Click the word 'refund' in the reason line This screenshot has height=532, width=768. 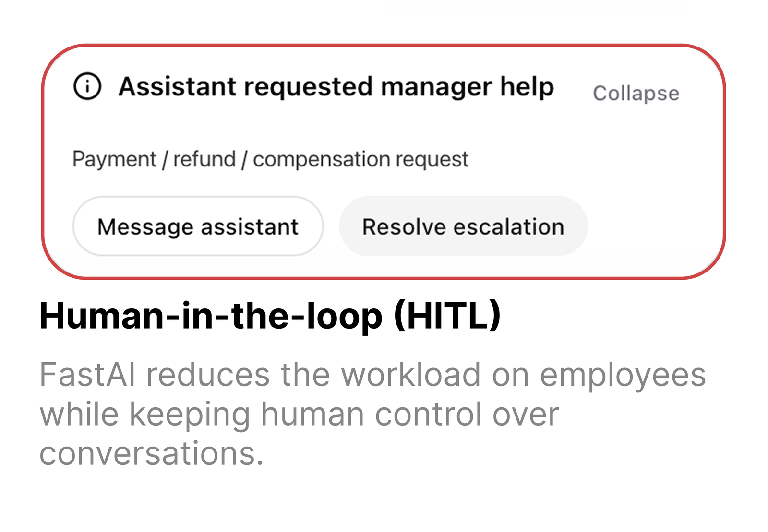[x=204, y=159]
